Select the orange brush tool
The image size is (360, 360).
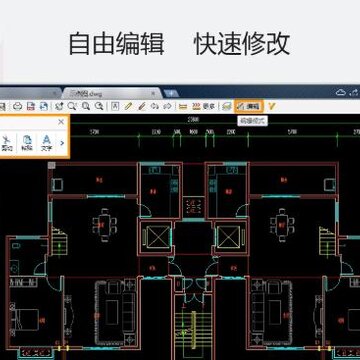coord(142,107)
